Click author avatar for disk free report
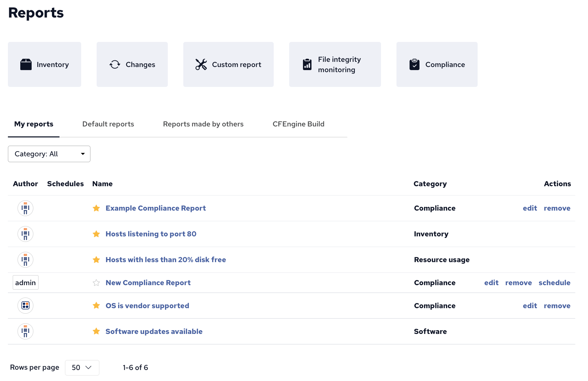This screenshot has width=588, height=381. pos(25,260)
